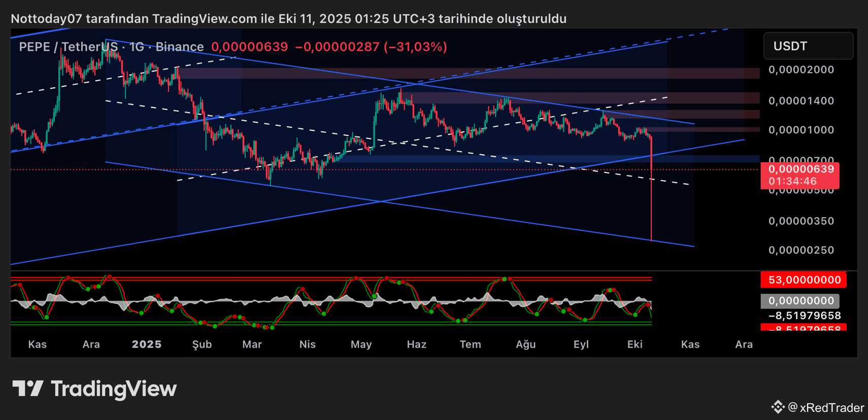The width and height of the screenshot is (868, 420).
Task: Click the 0,00000250 price axis label
Action: click(x=801, y=250)
